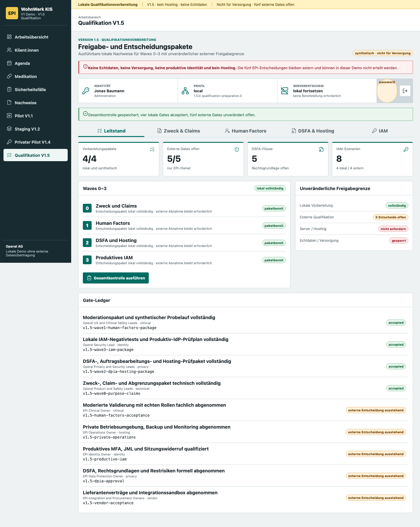420x527 pixels.
Task: Click the checklist icon in Vorbereitungspakete card
Action: pos(152,149)
